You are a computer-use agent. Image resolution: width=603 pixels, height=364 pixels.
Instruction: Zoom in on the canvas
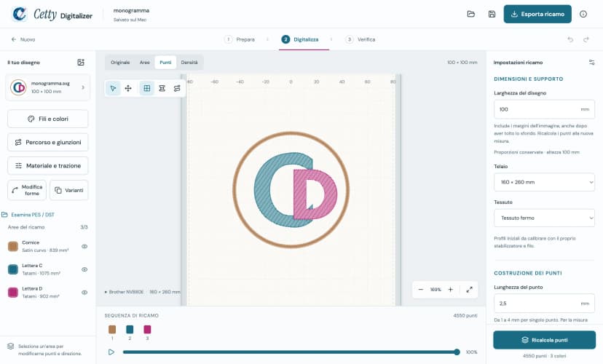[x=450, y=290]
